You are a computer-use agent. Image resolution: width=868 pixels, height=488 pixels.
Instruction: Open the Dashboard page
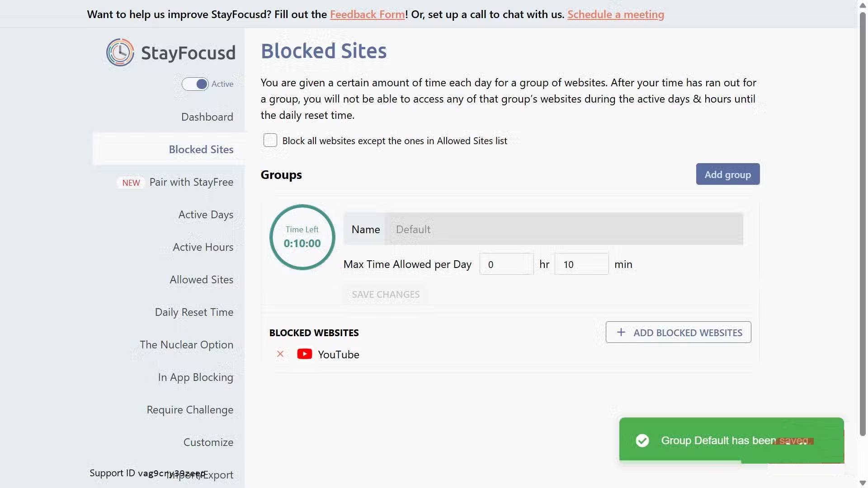207,117
